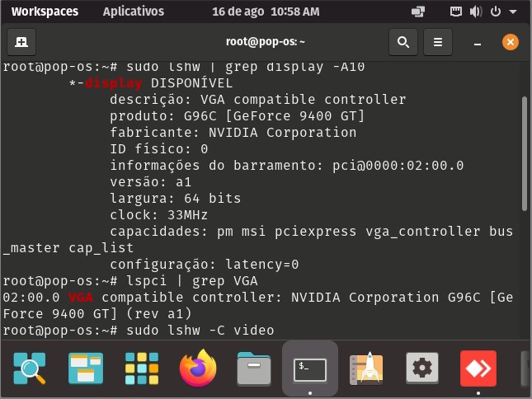Open the terminal search icon
Screen dimensions: 532x399
(x=403, y=42)
